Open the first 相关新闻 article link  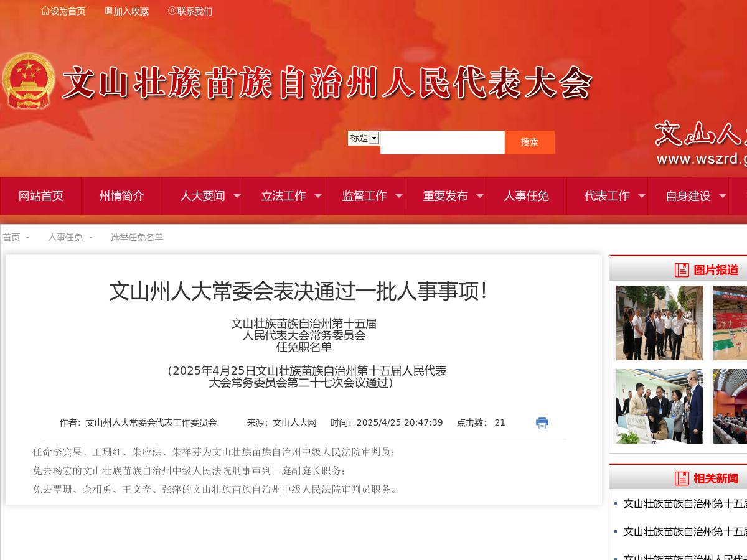tap(684, 504)
